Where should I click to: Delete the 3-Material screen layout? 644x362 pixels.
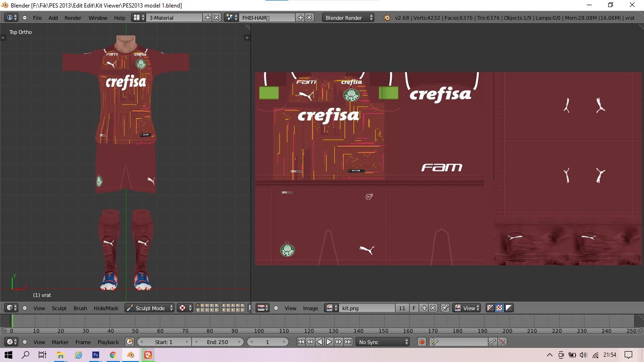point(216,17)
